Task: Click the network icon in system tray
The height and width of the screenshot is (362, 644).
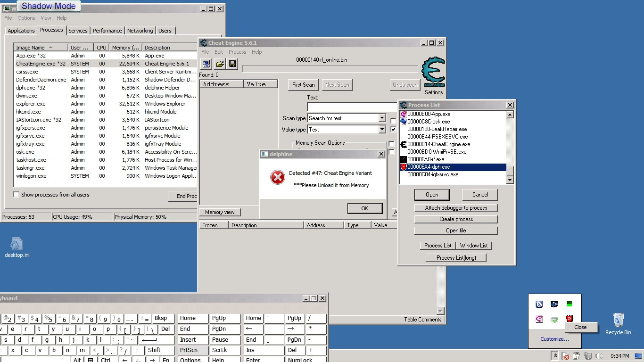Action: (x=587, y=356)
